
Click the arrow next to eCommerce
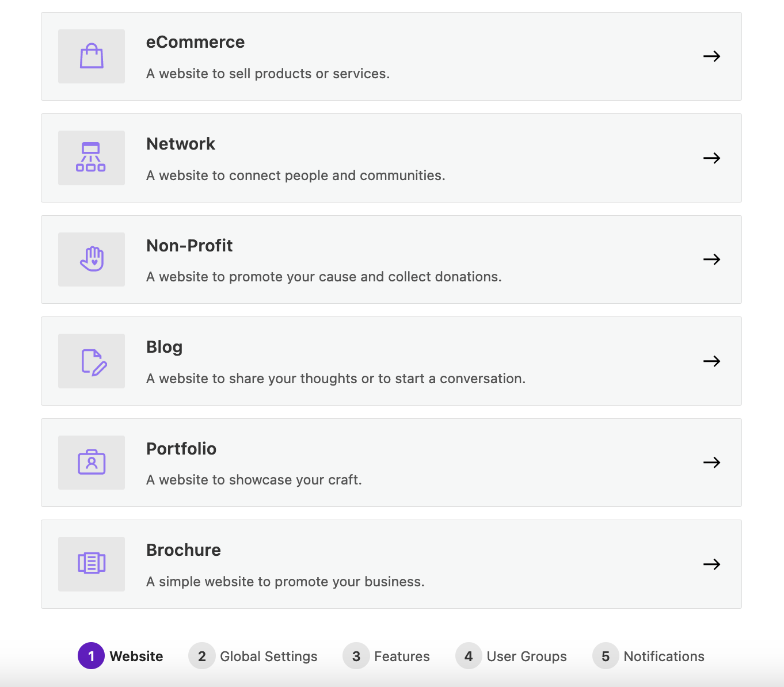712,56
